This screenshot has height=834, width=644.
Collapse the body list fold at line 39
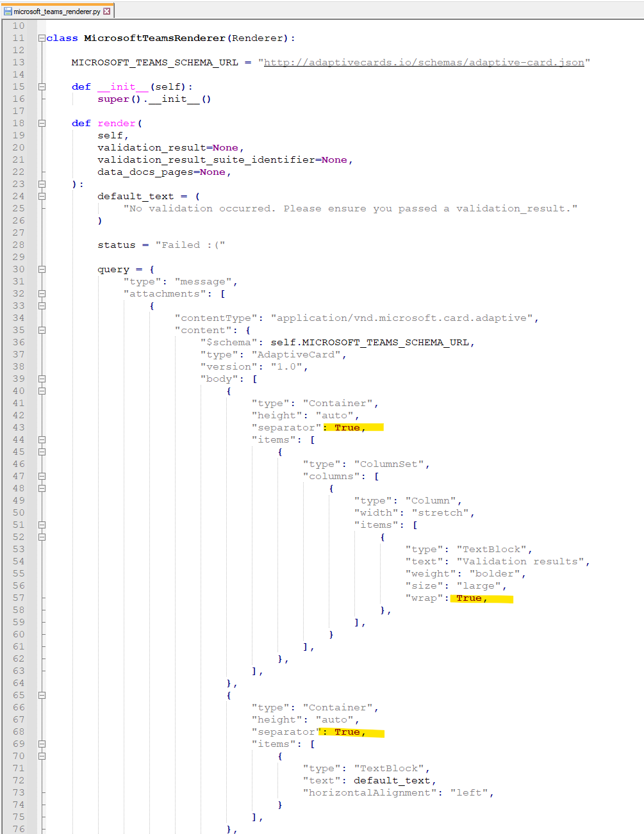pyautogui.click(x=41, y=379)
